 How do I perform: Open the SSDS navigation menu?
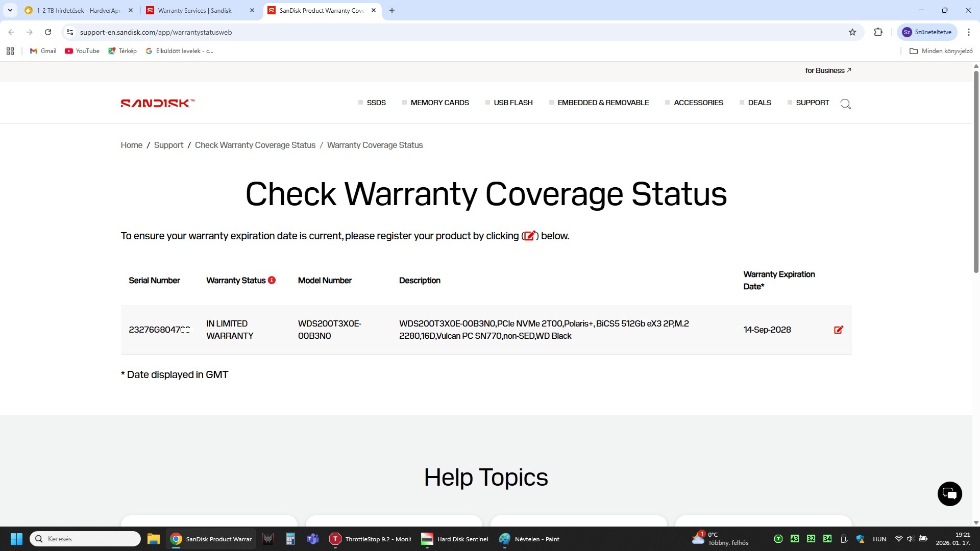coord(376,103)
